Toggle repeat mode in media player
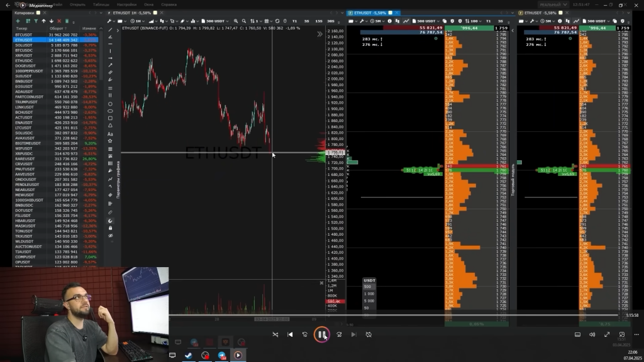The height and width of the screenshot is (362, 644). pos(369,334)
